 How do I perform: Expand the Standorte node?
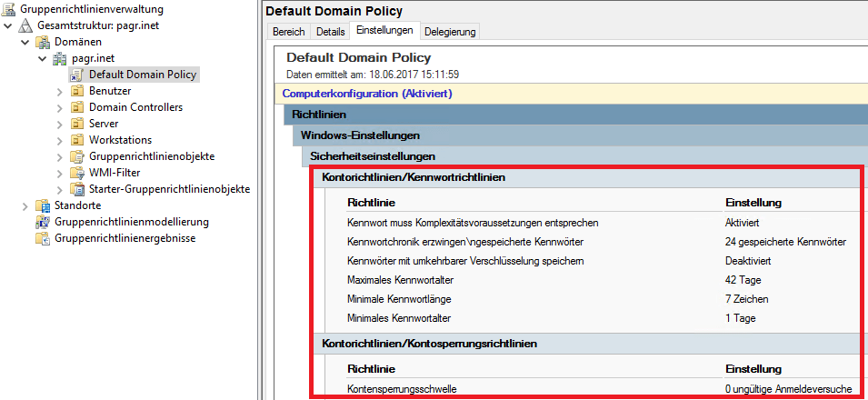(x=25, y=205)
